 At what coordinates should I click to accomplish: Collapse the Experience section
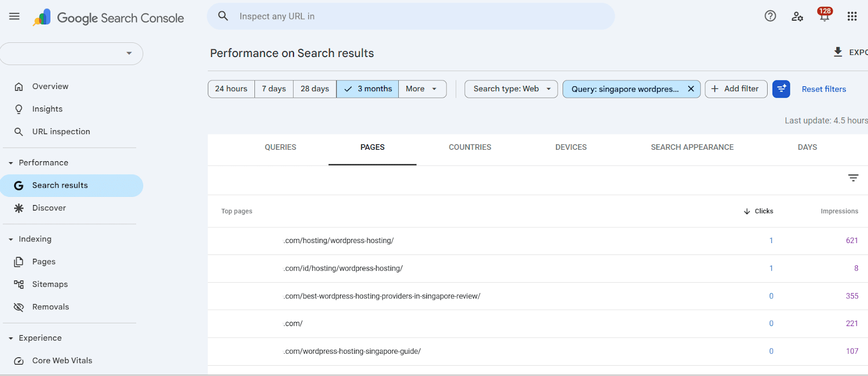11,338
